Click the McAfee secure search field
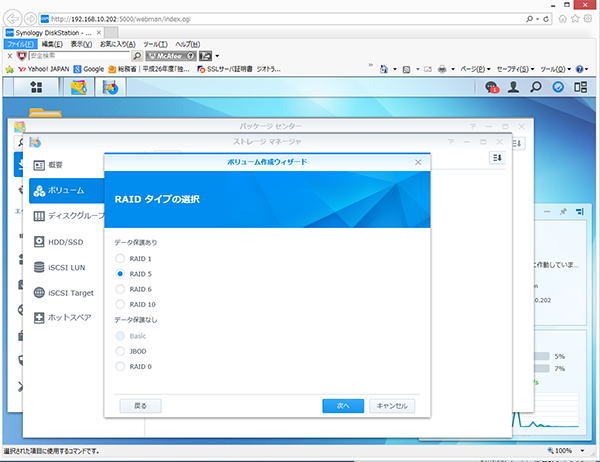600x462 pixels. pos(79,56)
